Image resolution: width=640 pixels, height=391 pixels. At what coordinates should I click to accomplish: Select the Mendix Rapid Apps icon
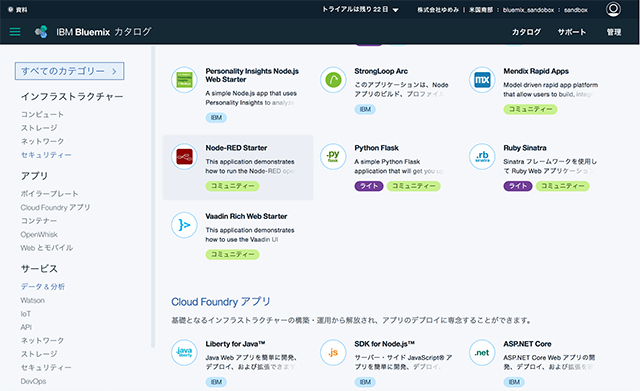(482, 80)
